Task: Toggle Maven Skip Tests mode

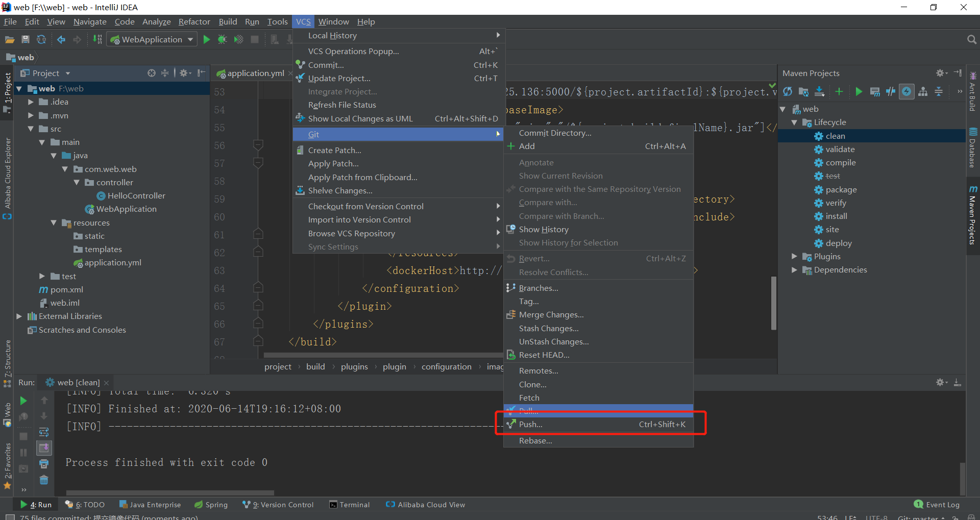Action: (x=906, y=91)
